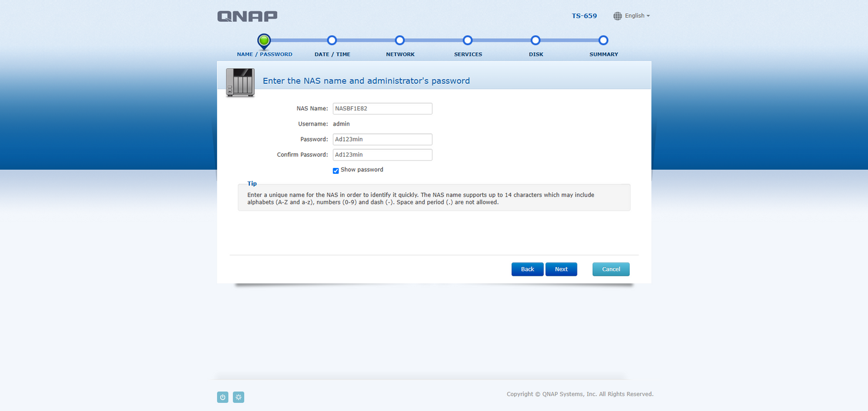Jump to the Summary step
Viewport: 868px width, 411px height.
(x=603, y=40)
